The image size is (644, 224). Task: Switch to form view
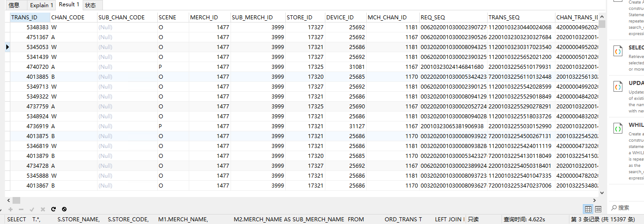pos(598,209)
